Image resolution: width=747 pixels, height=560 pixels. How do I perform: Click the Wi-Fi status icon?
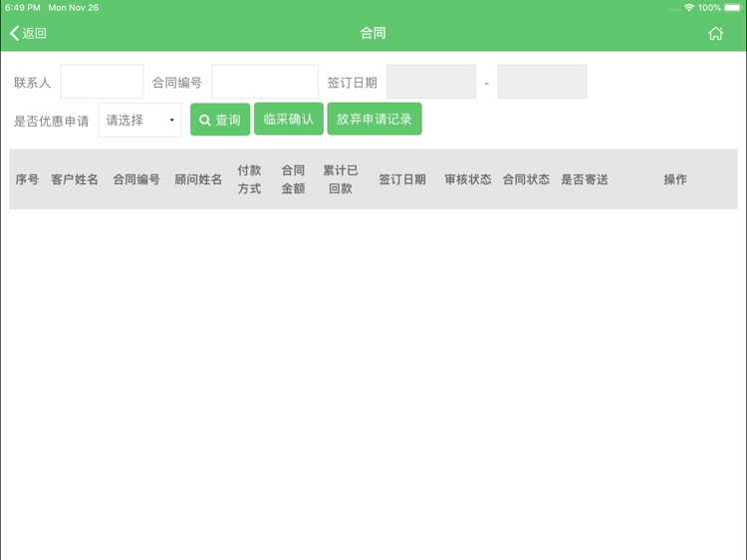pyautogui.click(x=689, y=8)
